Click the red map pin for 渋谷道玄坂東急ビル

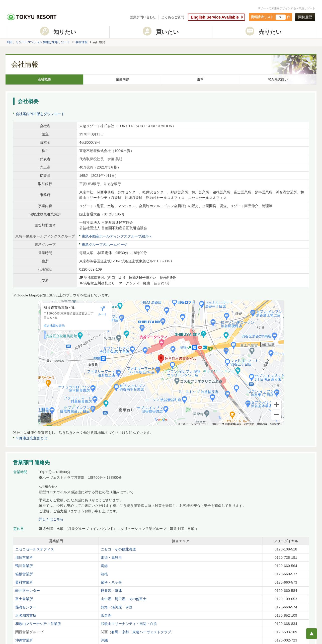pyautogui.click(x=161, y=359)
